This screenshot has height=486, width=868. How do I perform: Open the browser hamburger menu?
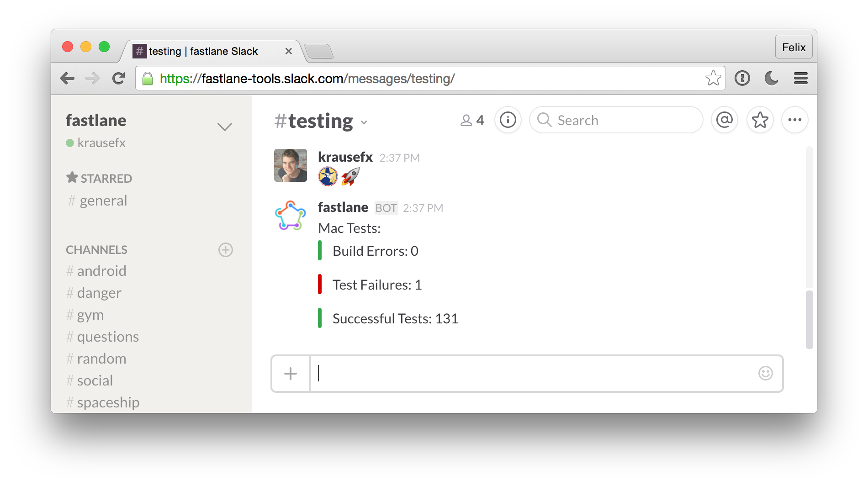pyautogui.click(x=800, y=78)
